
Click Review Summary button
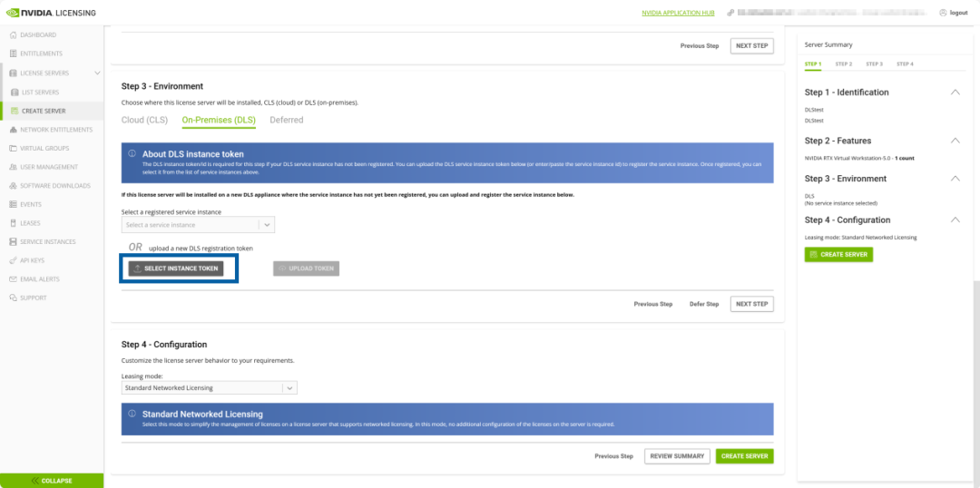tap(678, 456)
